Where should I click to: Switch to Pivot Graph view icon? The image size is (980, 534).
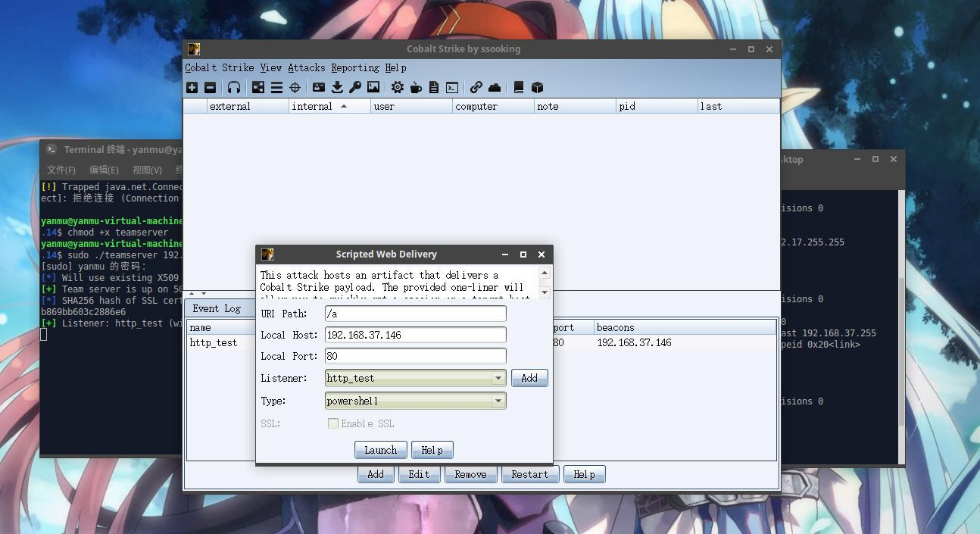[258, 88]
